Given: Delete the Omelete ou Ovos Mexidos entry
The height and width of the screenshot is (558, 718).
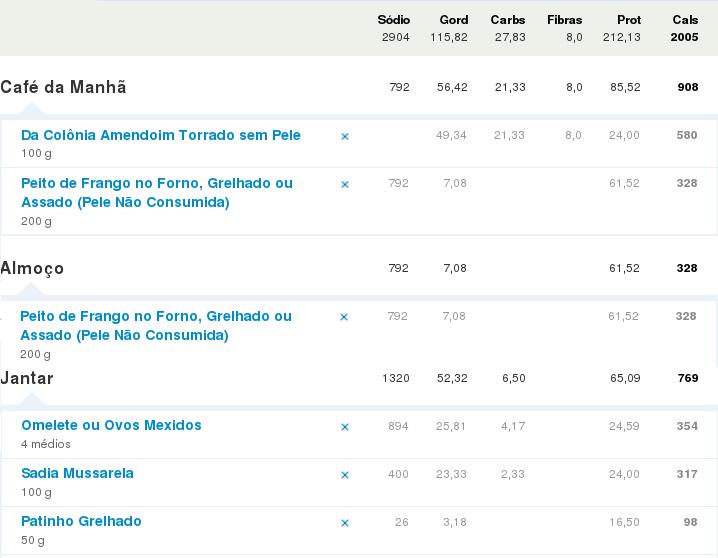Looking at the screenshot, I should point(345,427).
